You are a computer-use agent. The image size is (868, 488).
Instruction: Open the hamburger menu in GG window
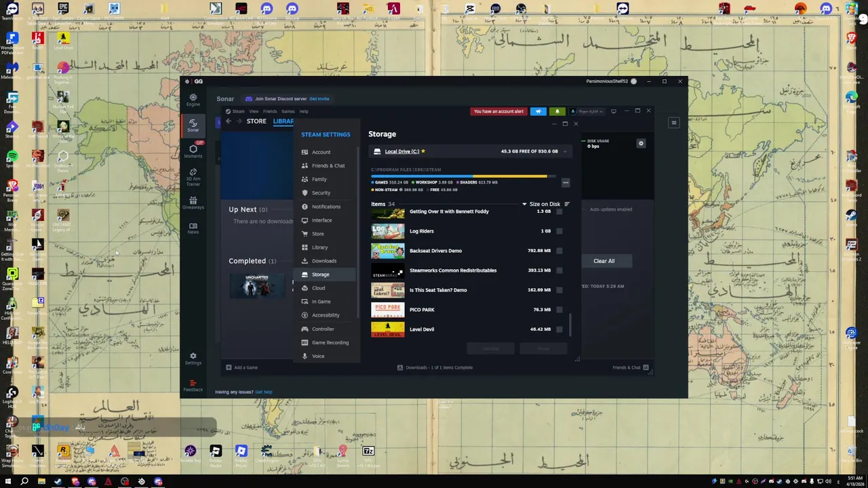[673, 123]
